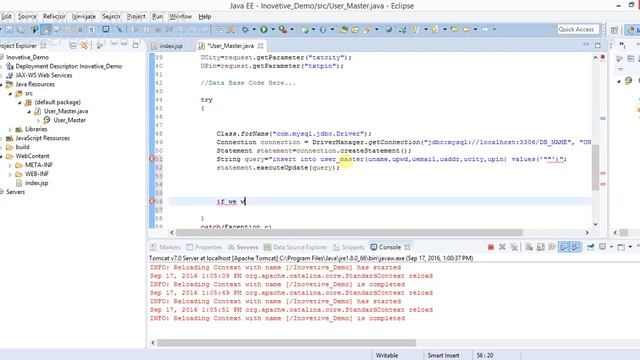The image size is (640, 360).
Task: Click the Search flashlight toolbar icon
Action: [367, 29]
